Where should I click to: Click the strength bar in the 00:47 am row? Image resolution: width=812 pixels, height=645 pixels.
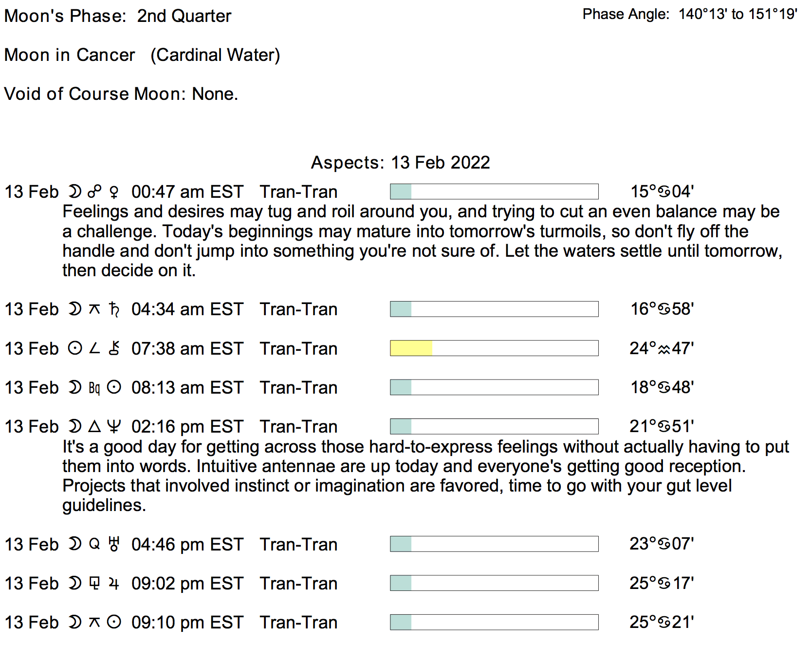(x=494, y=191)
